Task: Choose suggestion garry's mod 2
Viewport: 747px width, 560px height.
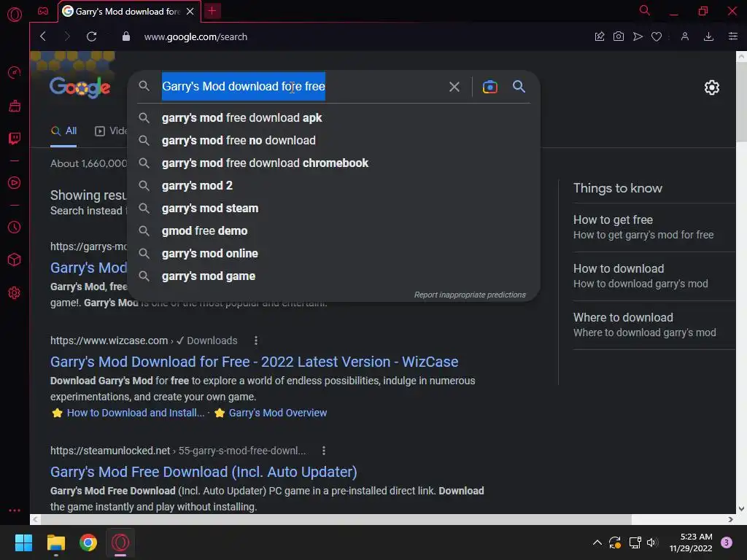Action: pos(333,186)
